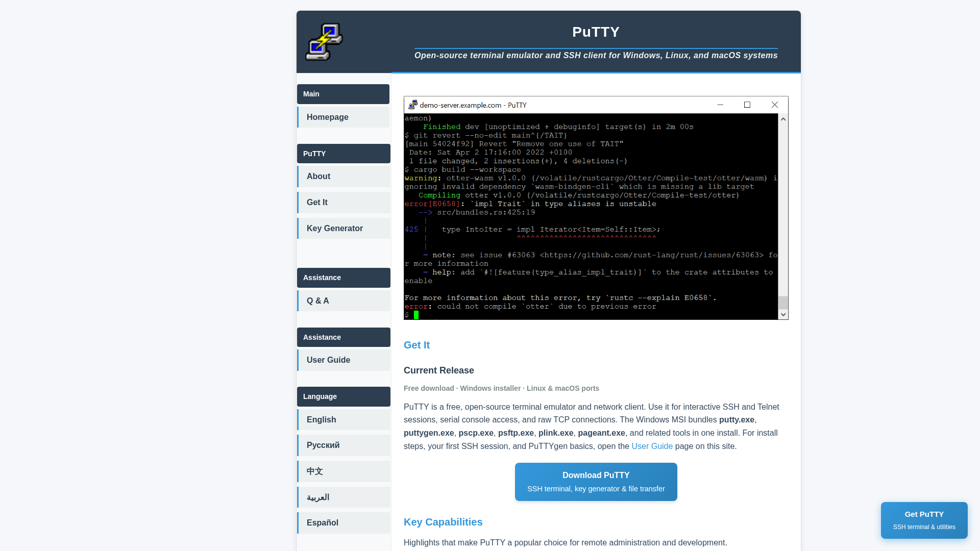Switch language to English

tap(344, 420)
